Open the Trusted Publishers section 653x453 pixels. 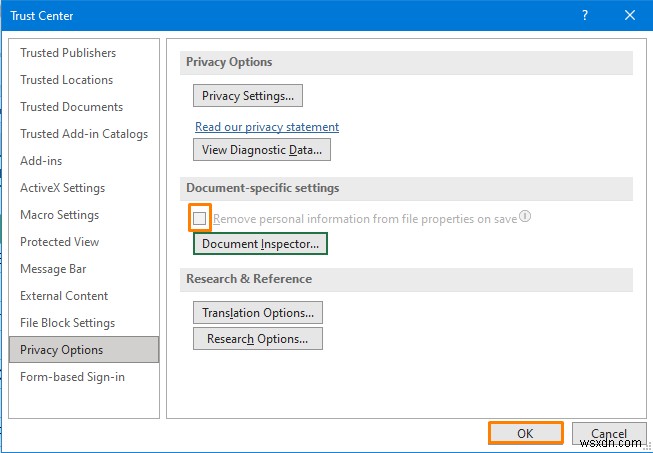pyautogui.click(x=68, y=53)
